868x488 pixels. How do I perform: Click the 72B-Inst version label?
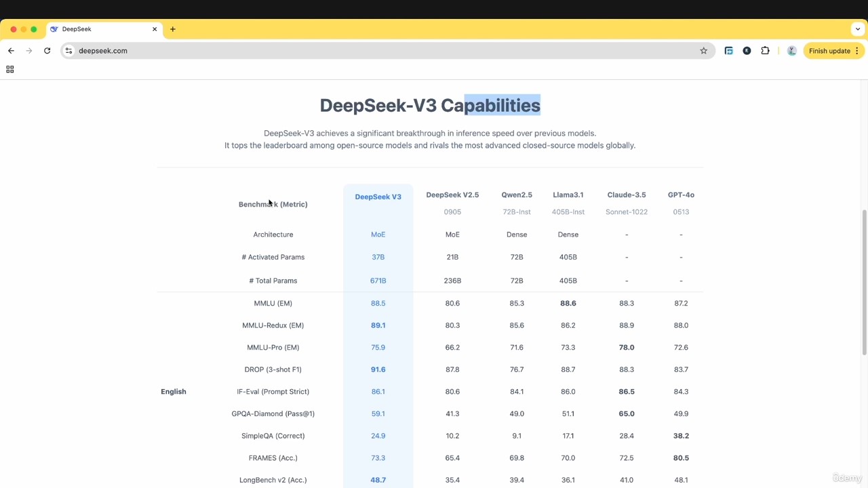click(x=517, y=212)
